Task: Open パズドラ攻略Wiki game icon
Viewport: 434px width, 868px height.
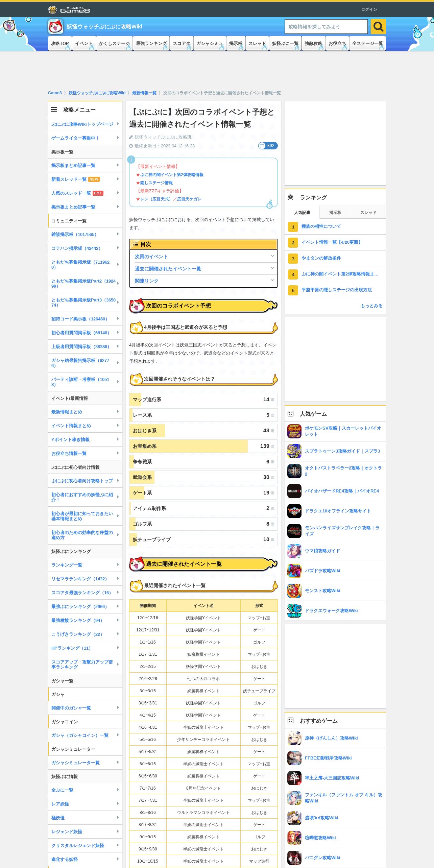Action: click(x=294, y=571)
